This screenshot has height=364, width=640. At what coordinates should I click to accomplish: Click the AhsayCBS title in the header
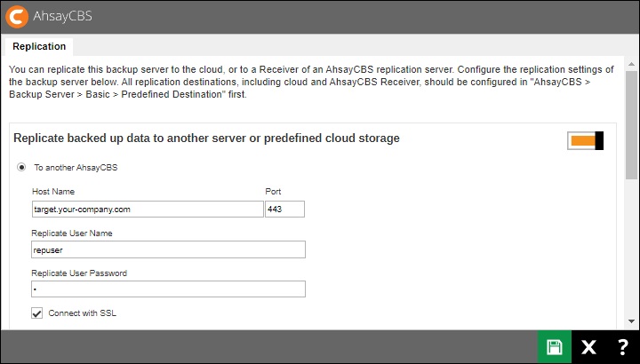62,16
